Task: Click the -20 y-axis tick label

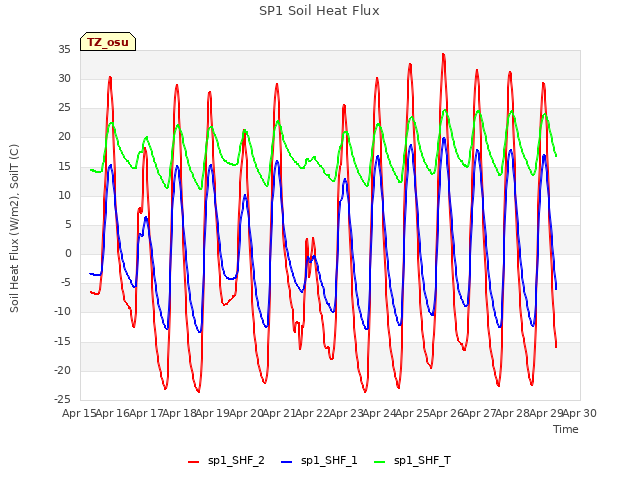Action: point(62,370)
